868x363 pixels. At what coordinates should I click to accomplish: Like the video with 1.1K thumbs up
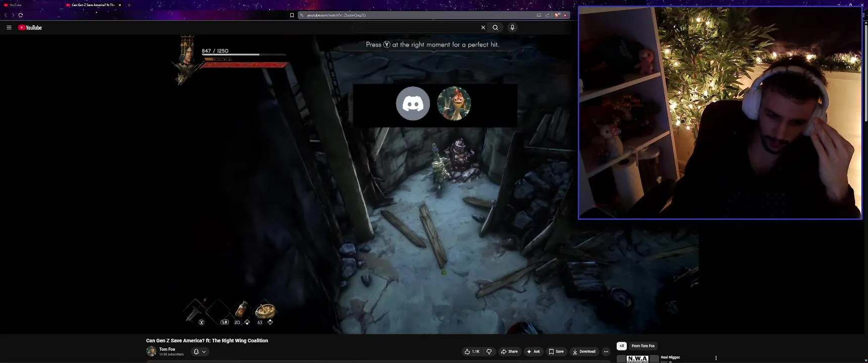click(x=472, y=352)
